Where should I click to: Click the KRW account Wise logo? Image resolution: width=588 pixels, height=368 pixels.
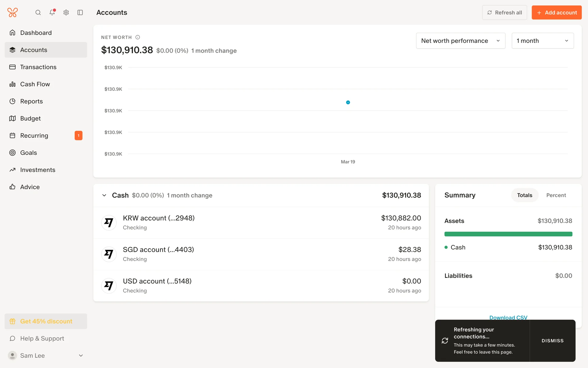109,223
